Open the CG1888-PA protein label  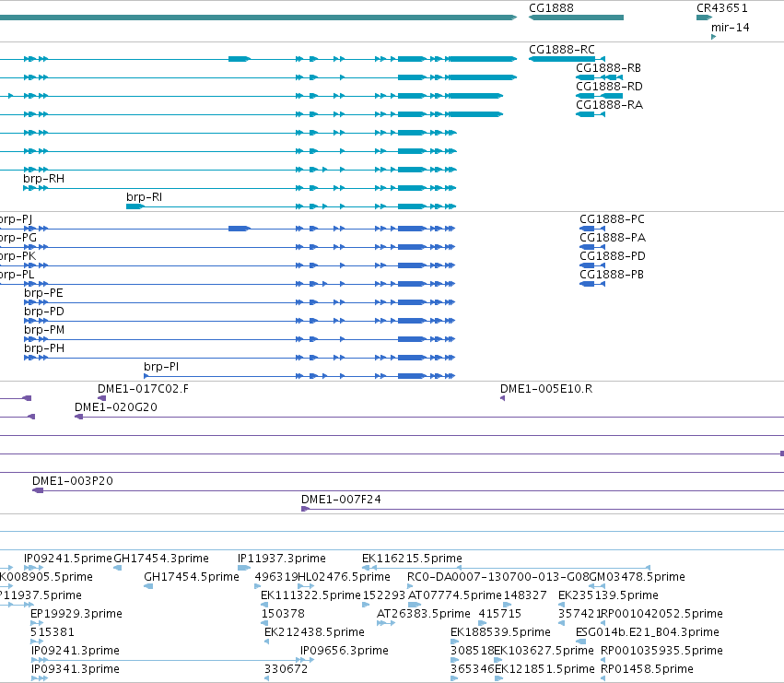(613, 238)
